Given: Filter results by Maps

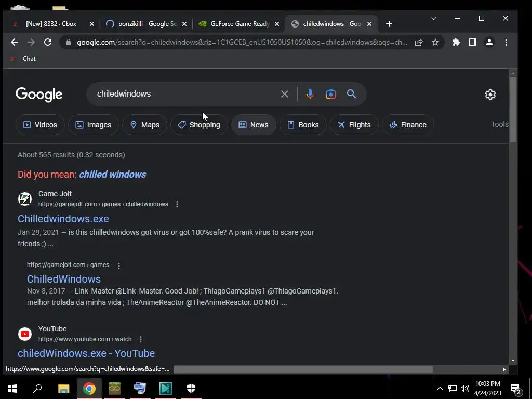Looking at the screenshot, I should [144, 125].
